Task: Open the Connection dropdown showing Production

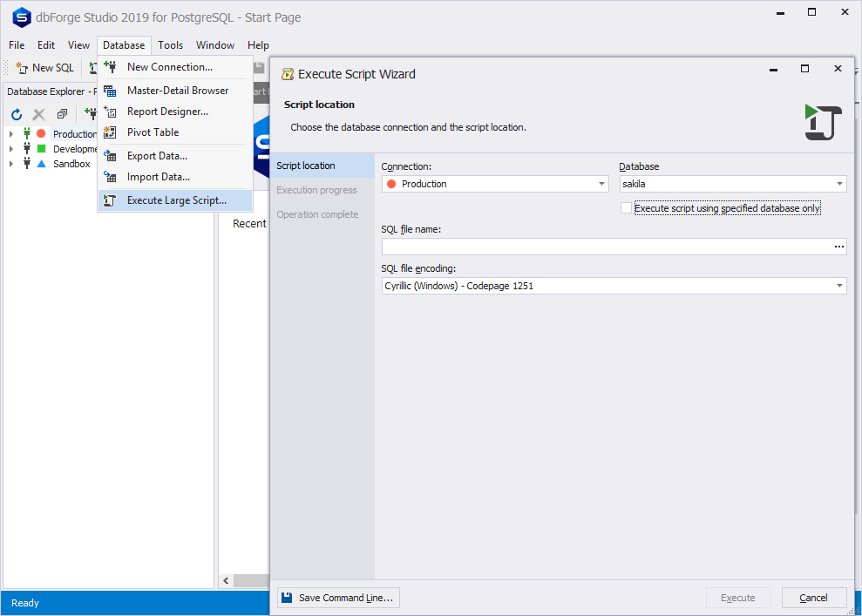Action: click(601, 184)
